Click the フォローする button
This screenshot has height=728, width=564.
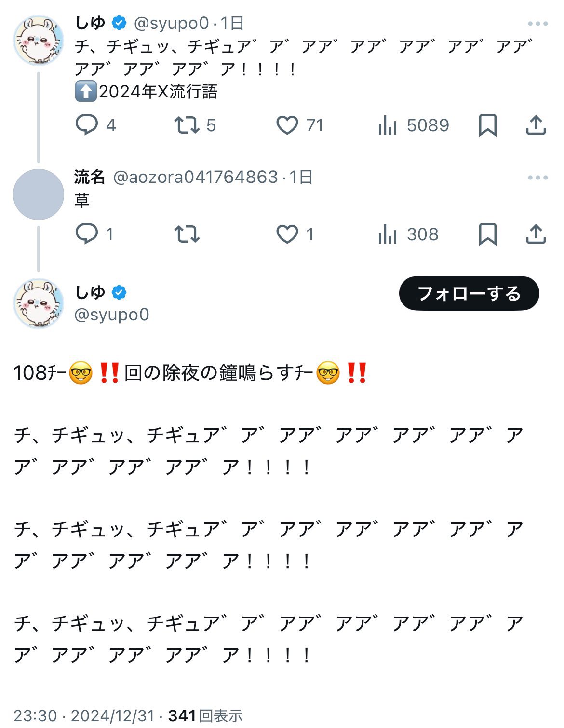(469, 293)
